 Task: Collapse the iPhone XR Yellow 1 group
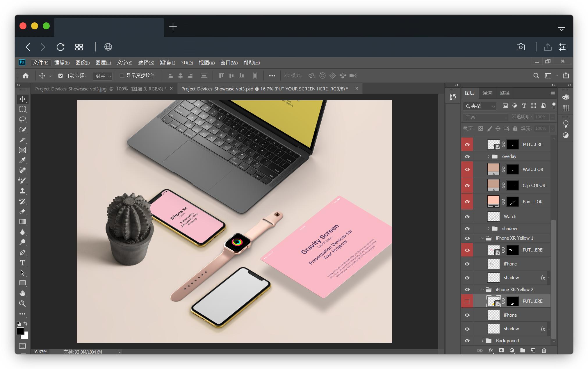coord(482,238)
